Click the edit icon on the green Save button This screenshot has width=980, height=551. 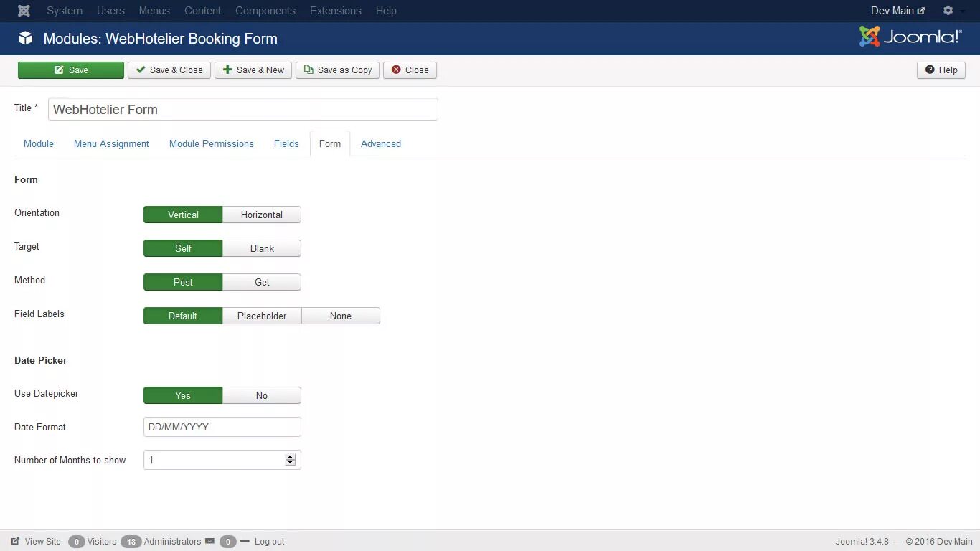click(59, 70)
